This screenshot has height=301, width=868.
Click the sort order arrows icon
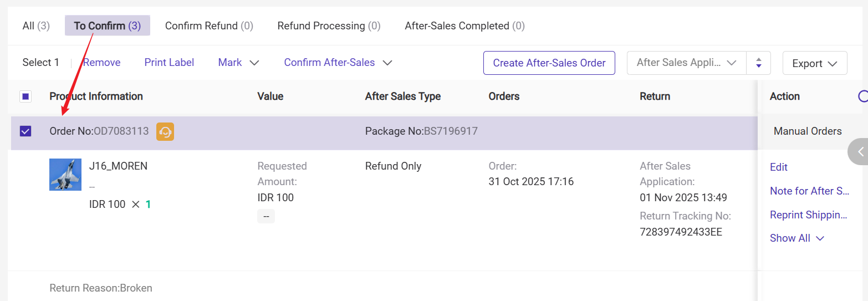point(758,63)
